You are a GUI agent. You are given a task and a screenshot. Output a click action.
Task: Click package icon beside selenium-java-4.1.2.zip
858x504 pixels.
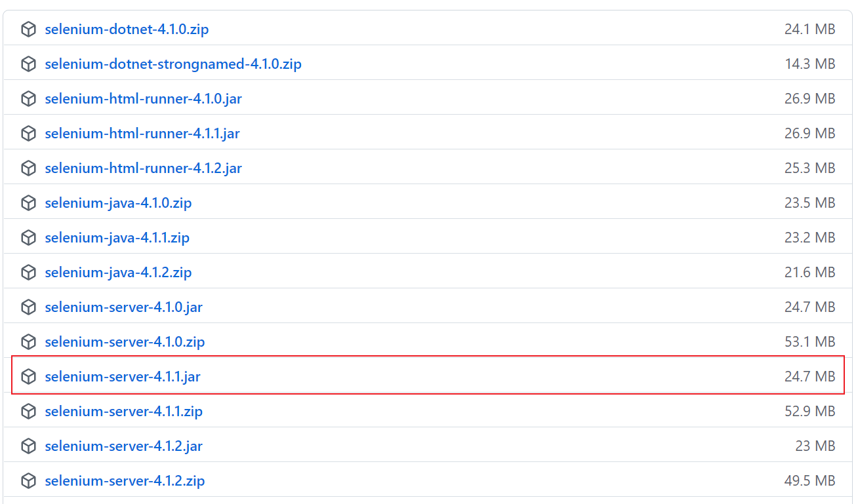[x=28, y=273]
